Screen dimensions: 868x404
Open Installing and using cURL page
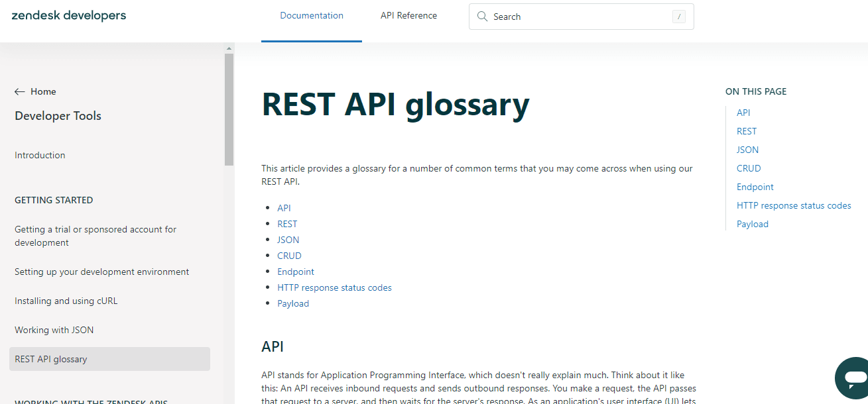[66, 300]
